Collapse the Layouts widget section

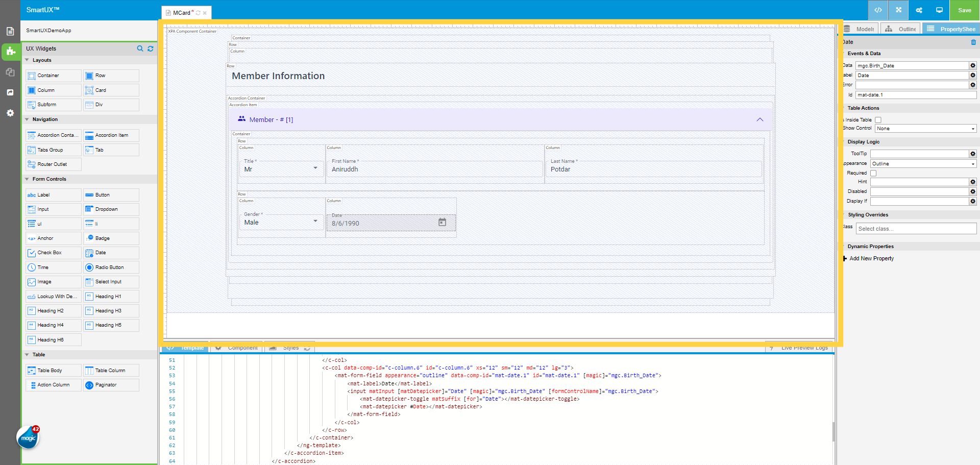27,60
